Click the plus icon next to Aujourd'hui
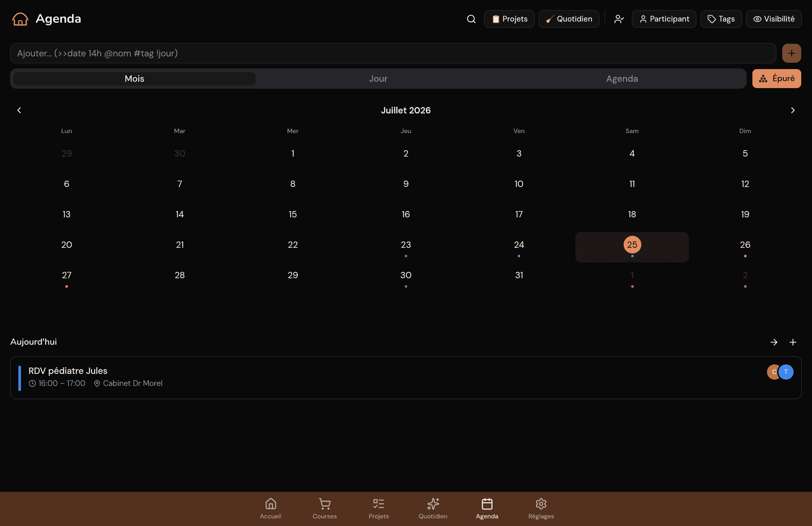Image resolution: width=812 pixels, height=526 pixels. pos(793,342)
